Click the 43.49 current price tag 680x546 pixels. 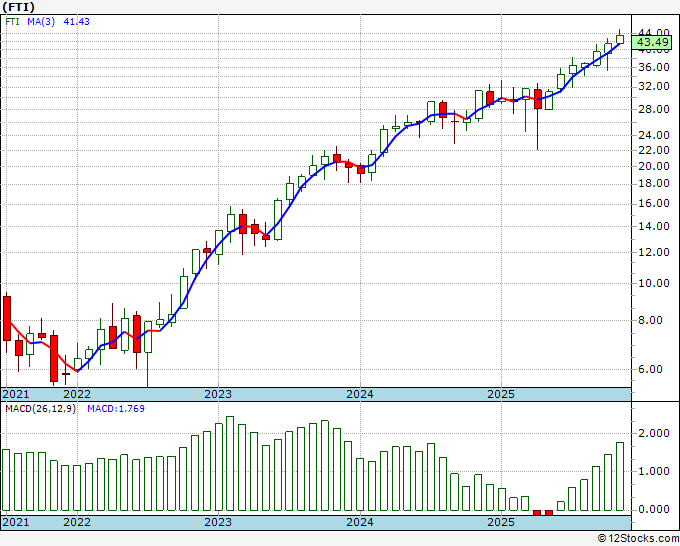pyautogui.click(x=654, y=42)
